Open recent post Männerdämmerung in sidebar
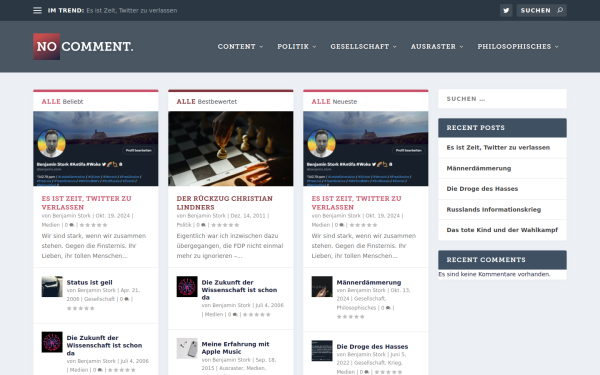 [x=479, y=168]
